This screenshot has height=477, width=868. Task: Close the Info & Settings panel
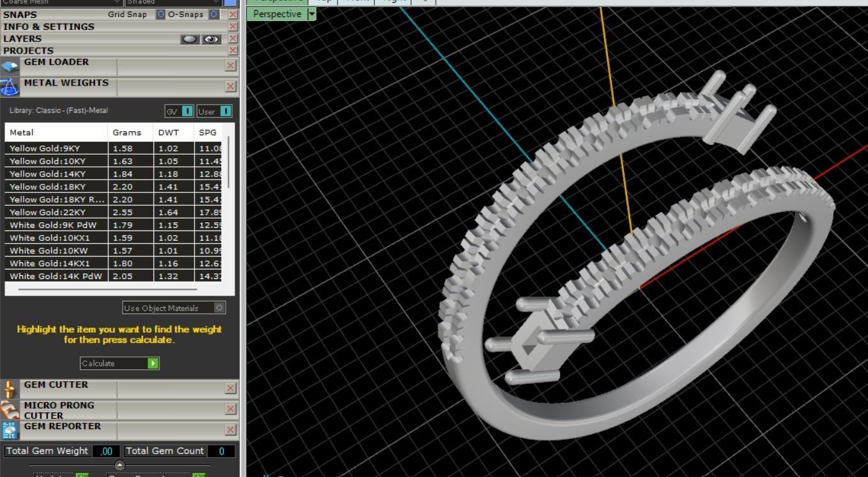pyautogui.click(x=233, y=26)
